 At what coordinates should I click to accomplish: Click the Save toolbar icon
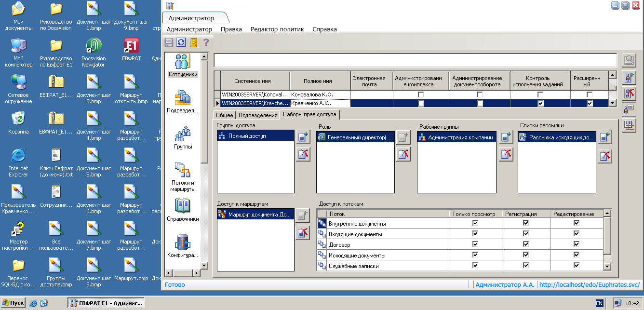(169, 42)
